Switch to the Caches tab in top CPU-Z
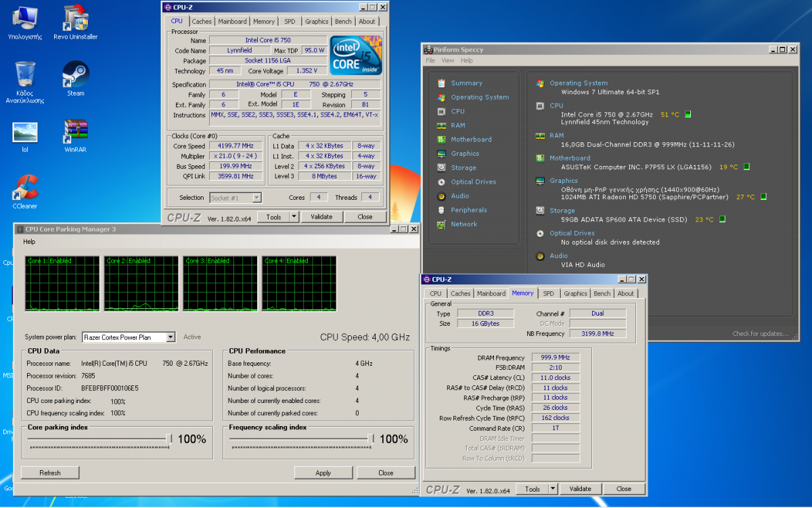The image size is (812, 508). point(202,22)
